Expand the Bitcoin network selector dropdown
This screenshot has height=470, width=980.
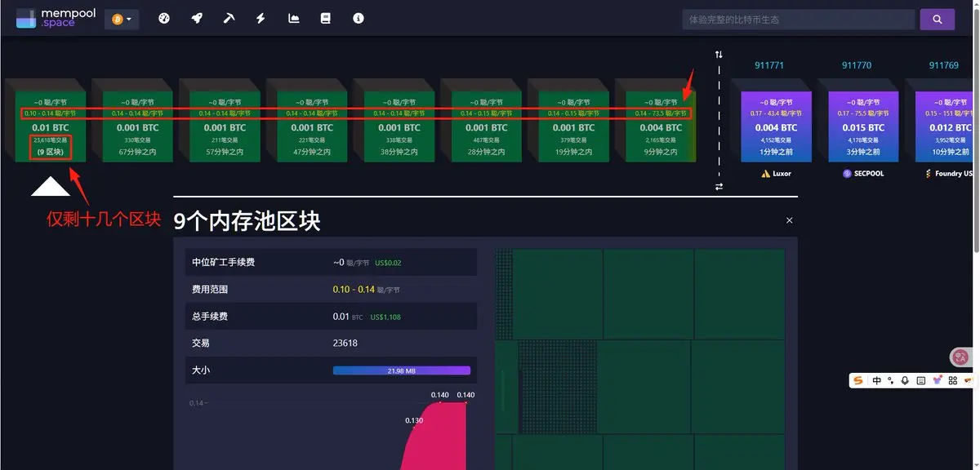point(122,19)
